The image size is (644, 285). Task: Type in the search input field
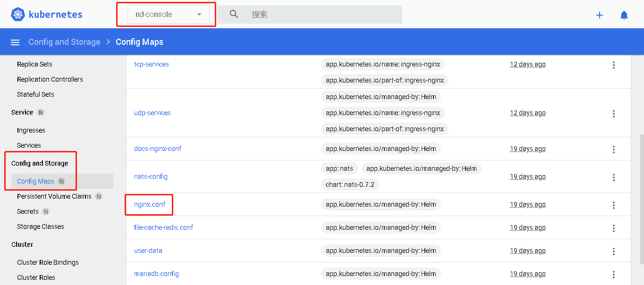321,15
